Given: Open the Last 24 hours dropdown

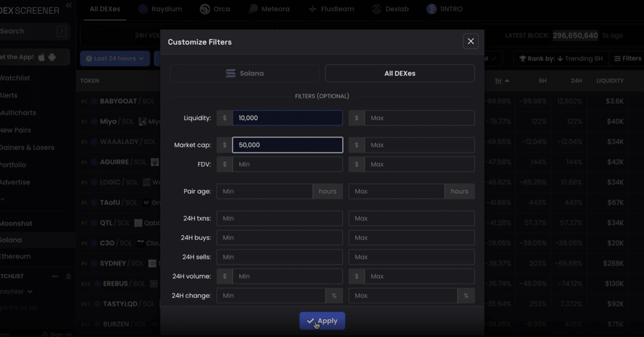Looking at the screenshot, I should point(115,58).
